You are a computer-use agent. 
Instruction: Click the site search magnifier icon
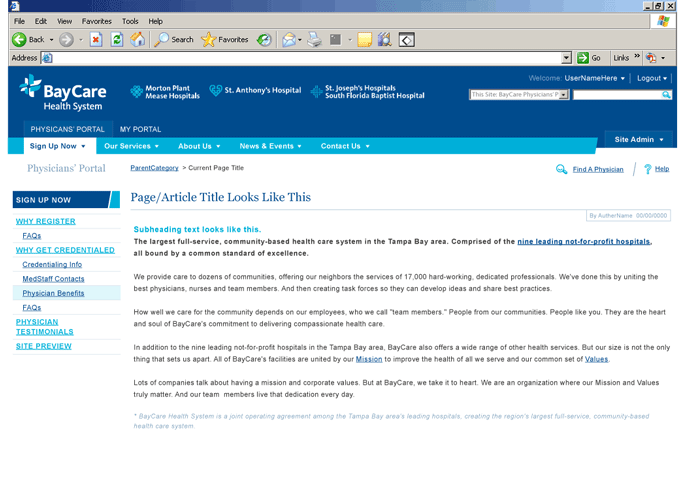coord(666,94)
